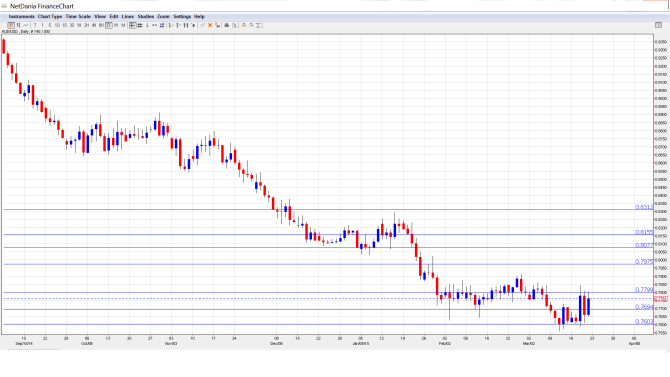
Task: Click the 0.8155 support line label
Action: click(644, 232)
